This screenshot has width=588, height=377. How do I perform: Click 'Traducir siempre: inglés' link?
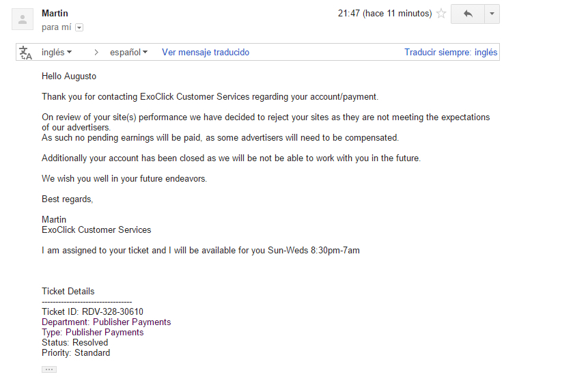[x=451, y=52]
